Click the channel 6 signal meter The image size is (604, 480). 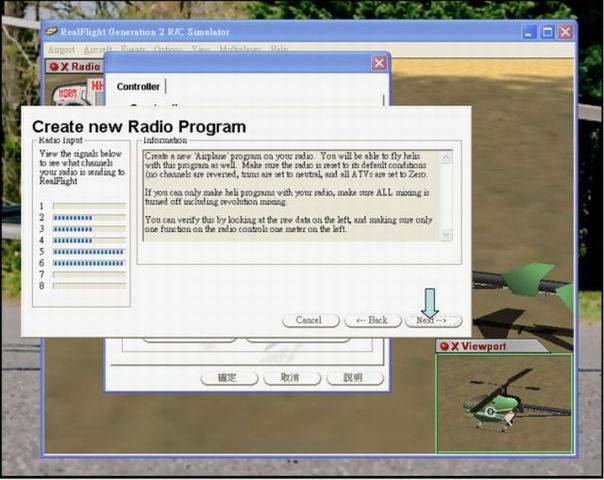click(x=89, y=263)
